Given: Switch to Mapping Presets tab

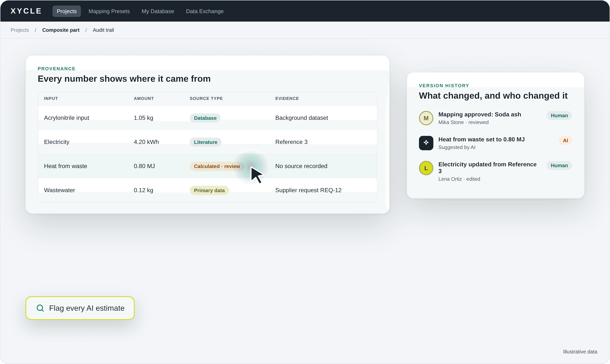Looking at the screenshot, I should coord(109,11).
